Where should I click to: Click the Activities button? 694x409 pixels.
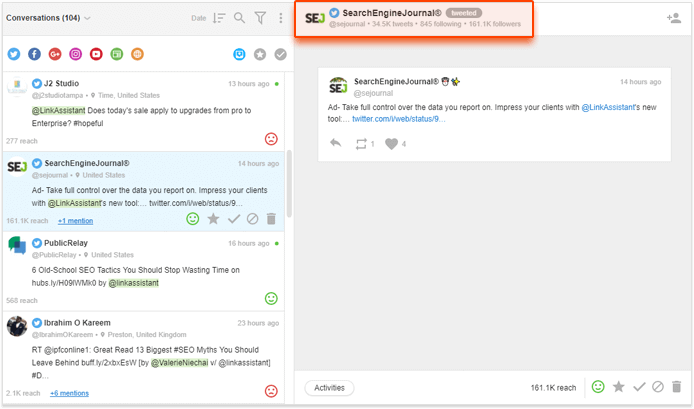[x=329, y=388]
